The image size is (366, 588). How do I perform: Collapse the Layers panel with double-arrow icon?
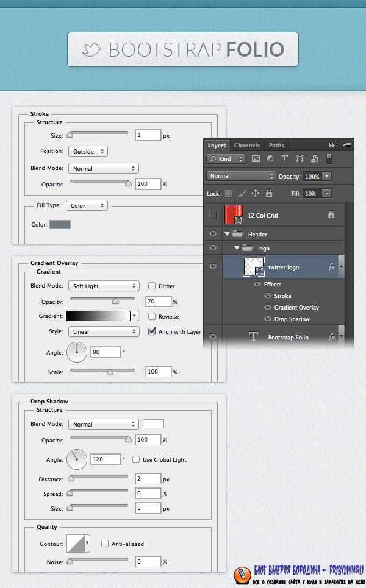pyautogui.click(x=332, y=145)
